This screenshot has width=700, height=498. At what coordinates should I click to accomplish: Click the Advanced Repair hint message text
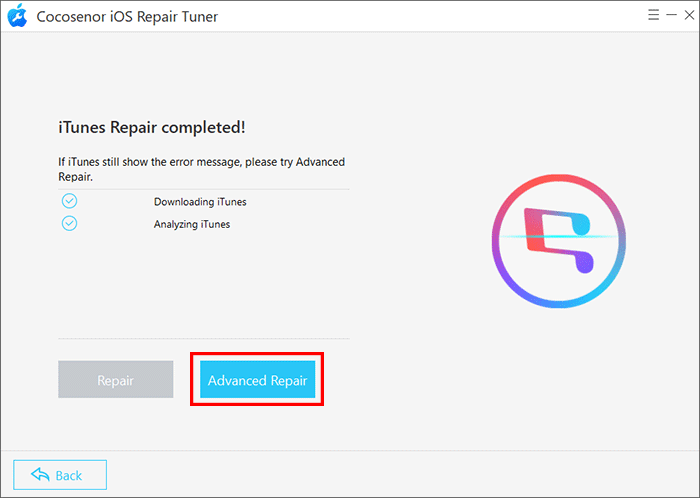(x=202, y=169)
